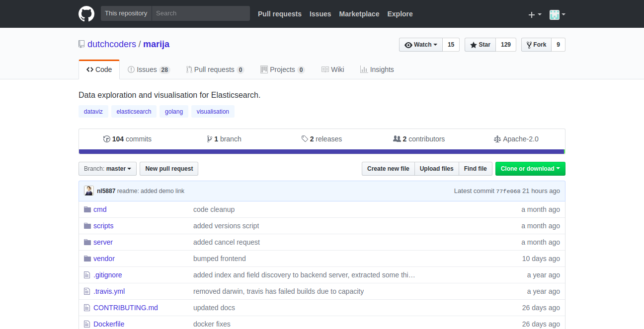Click the GitHub Octocat logo
The image size is (644, 329).
tap(86, 14)
